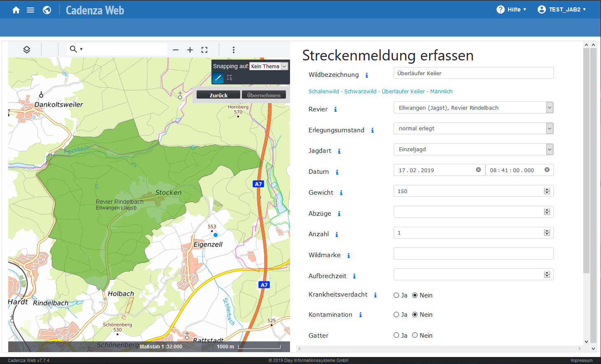
Task: Show info for Revier field
Action: click(x=335, y=109)
